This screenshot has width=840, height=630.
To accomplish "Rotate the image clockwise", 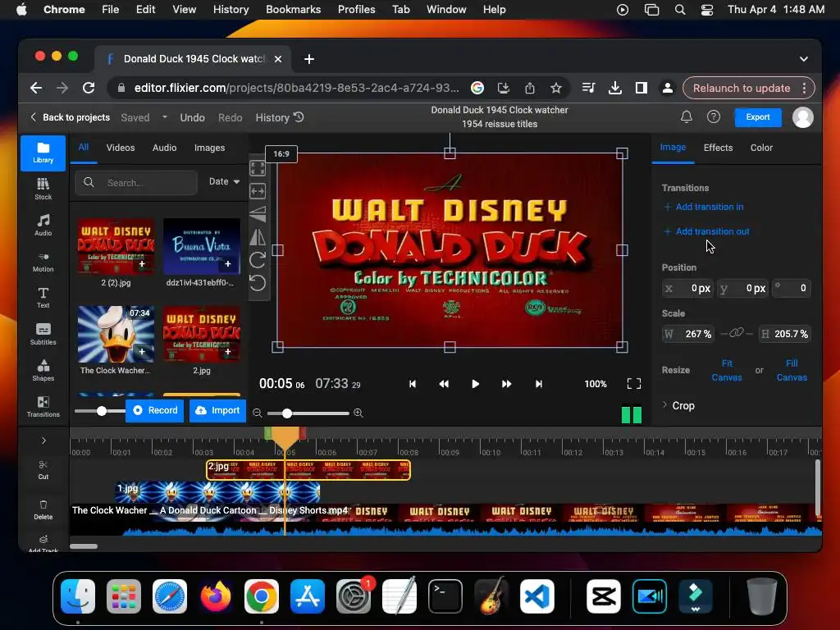I will [258, 260].
